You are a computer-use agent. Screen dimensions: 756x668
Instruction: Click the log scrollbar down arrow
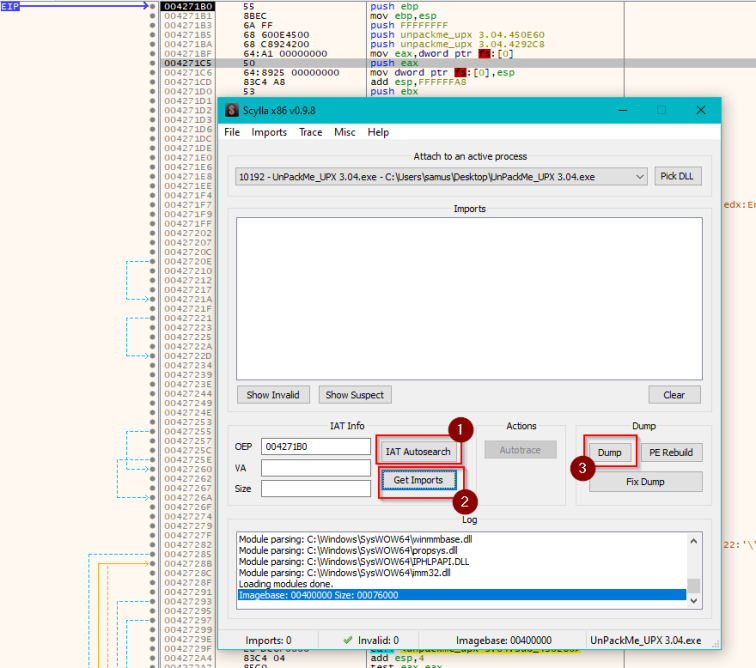[693, 600]
